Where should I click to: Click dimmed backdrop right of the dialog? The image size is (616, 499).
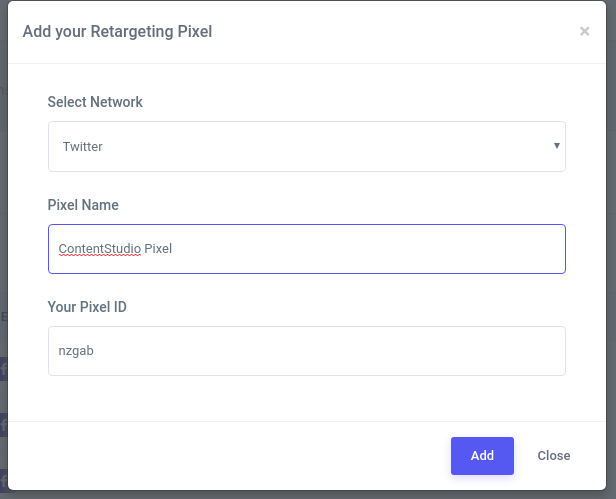click(x=611, y=250)
